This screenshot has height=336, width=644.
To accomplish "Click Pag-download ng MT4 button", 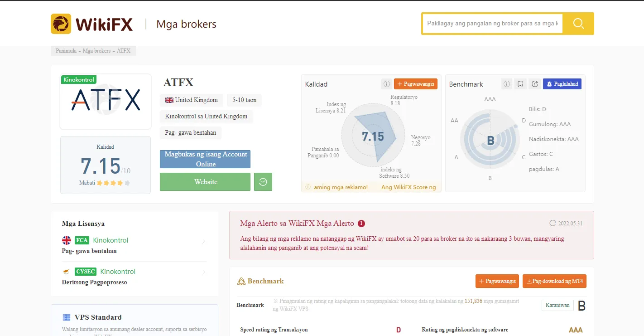I will point(554,281).
